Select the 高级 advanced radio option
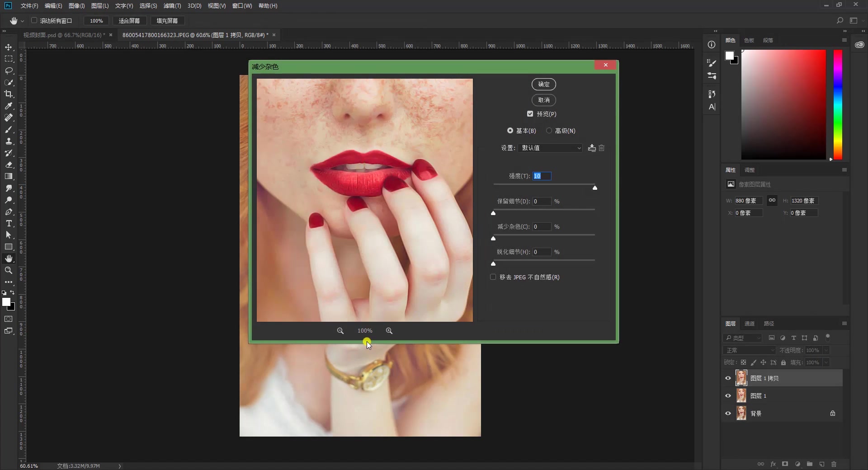Viewport: 868px width, 470px height. (x=549, y=131)
